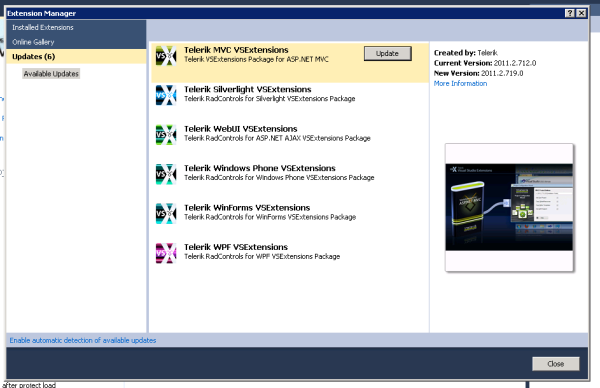Select the Telerik Silverlight VSExtensions title
Image resolution: width=600 pixels, height=388 pixels.
click(248, 90)
